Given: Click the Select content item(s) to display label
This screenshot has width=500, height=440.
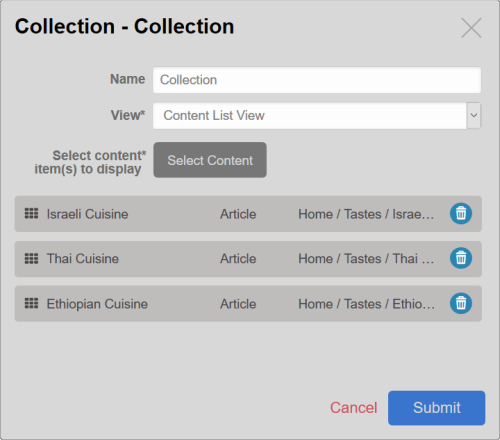Looking at the screenshot, I should tap(90, 162).
